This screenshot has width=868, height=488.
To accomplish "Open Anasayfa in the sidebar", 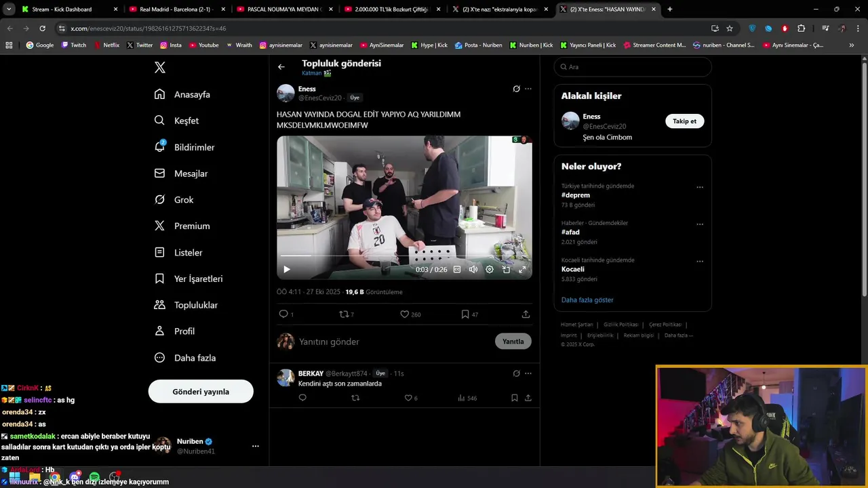I will 182,94.
